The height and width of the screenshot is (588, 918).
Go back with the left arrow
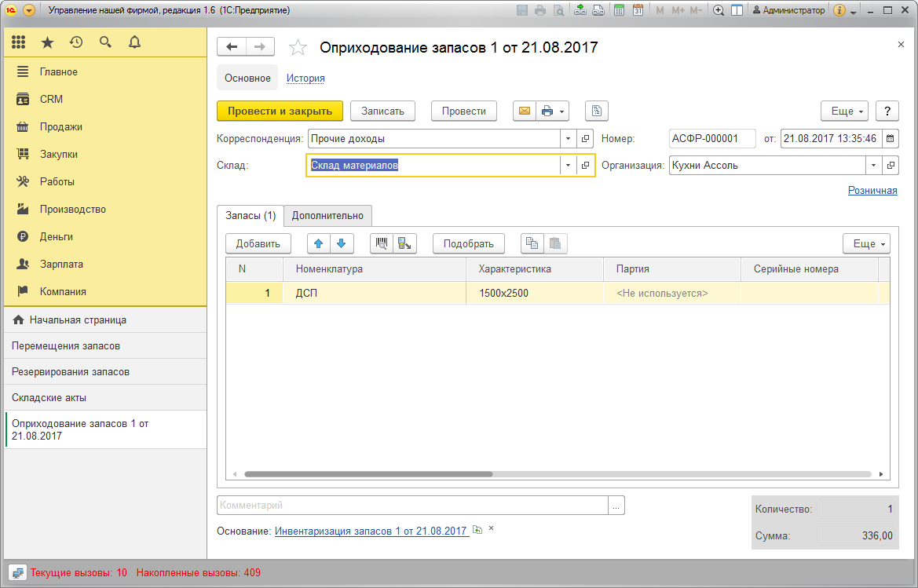click(232, 47)
